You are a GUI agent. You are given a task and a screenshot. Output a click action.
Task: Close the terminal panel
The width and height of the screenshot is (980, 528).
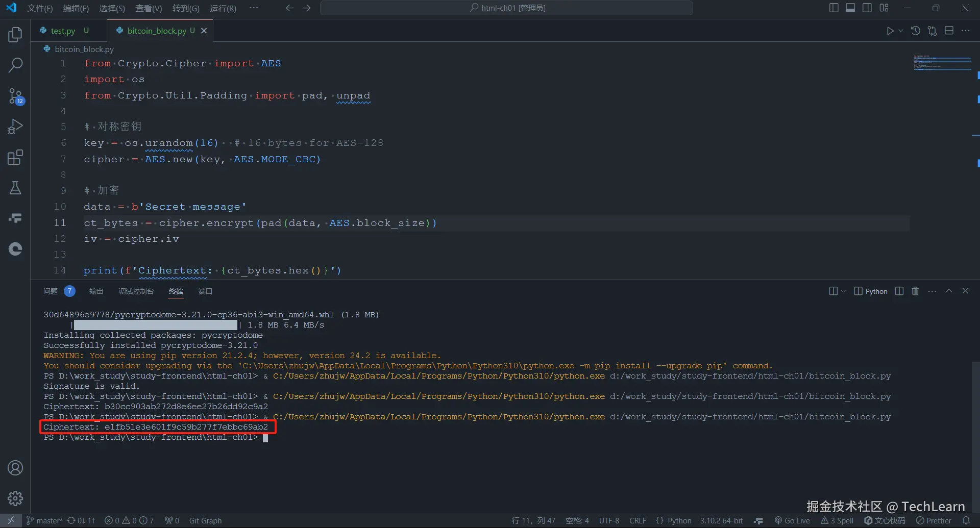(x=965, y=291)
